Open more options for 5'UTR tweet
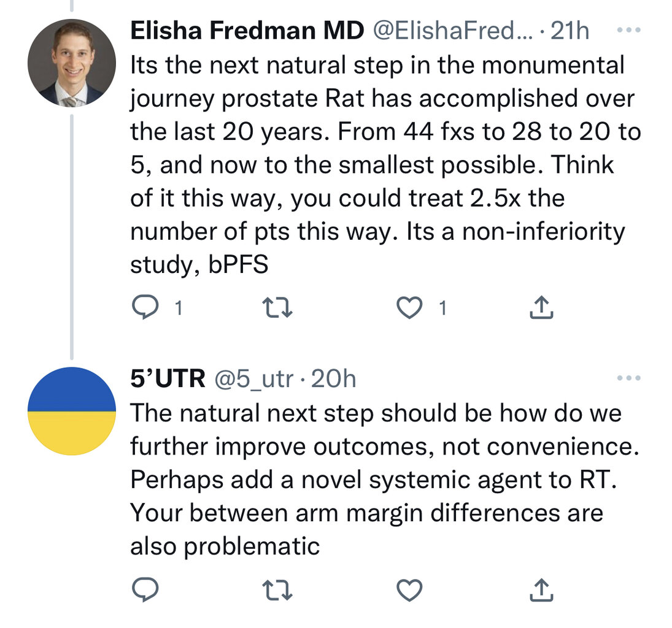672x628 pixels. tap(628, 378)
